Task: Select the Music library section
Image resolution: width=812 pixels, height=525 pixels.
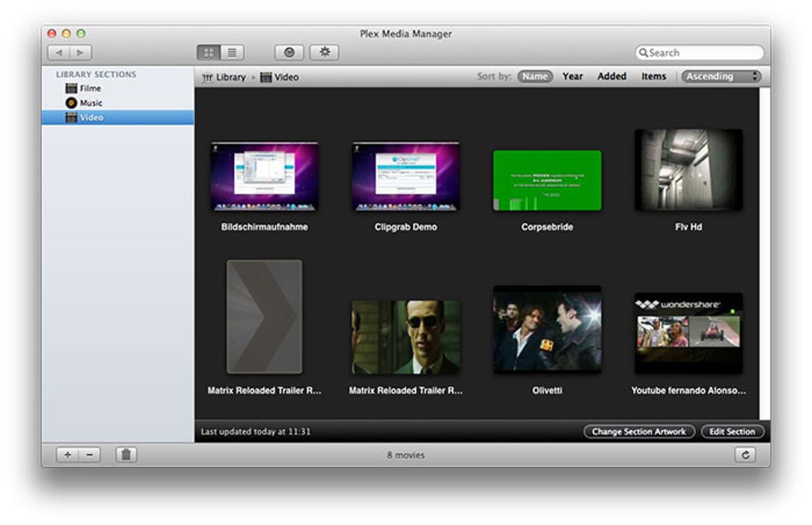Action: click(88, 103)
